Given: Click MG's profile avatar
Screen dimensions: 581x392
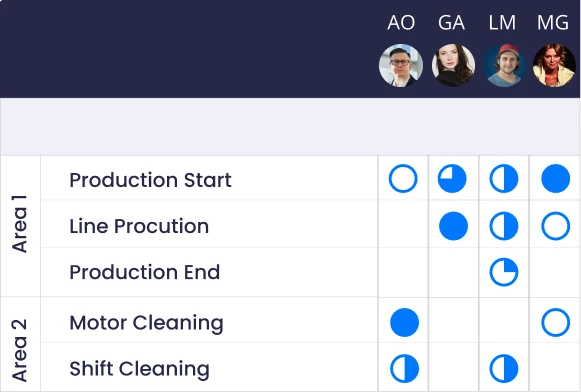Looking at the screenshot, I should point(554,66).
